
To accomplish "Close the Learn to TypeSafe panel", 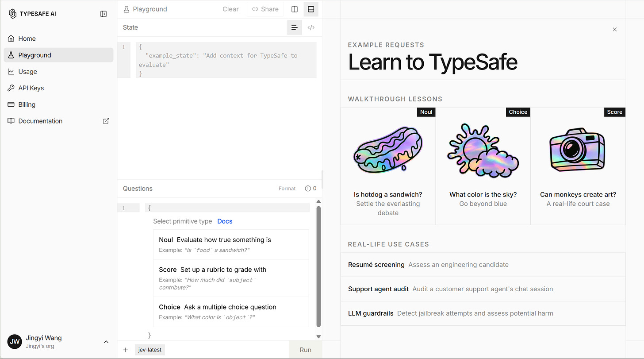I will [x=615, y=29].
